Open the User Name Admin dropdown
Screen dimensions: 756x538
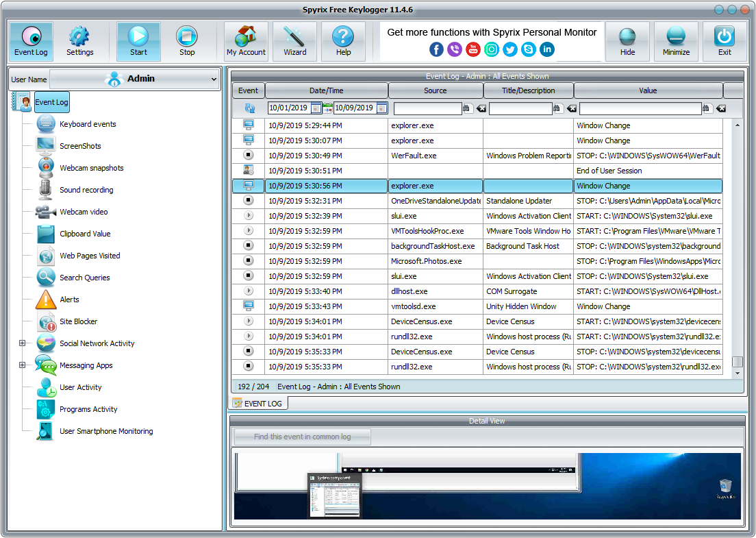[x=134, y=79]
